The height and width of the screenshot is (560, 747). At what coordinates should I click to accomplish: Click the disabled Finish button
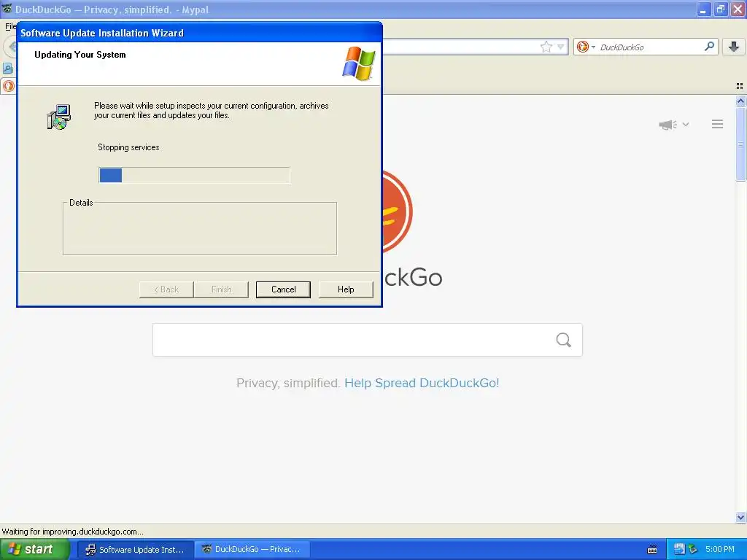221,289
